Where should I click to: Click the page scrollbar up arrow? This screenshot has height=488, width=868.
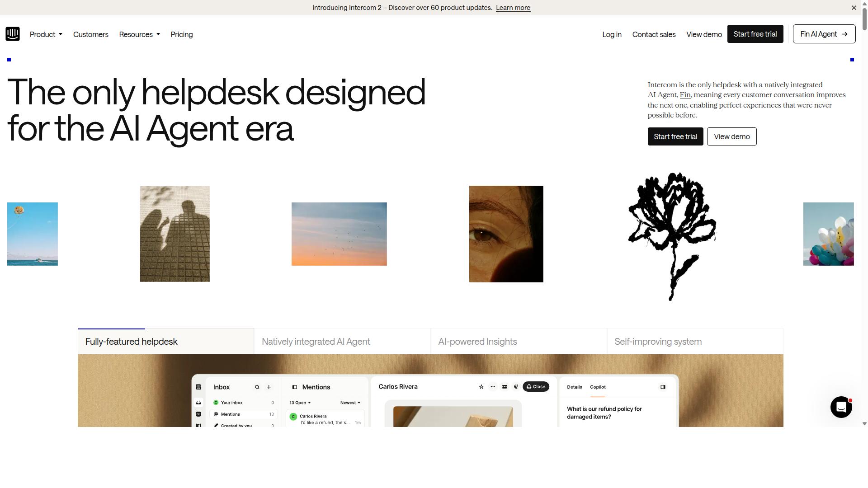[864, 3]
